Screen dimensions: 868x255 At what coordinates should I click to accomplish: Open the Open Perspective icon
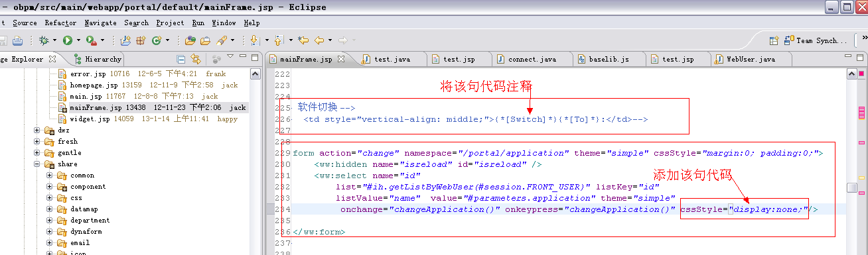click(x=774, y=40)
